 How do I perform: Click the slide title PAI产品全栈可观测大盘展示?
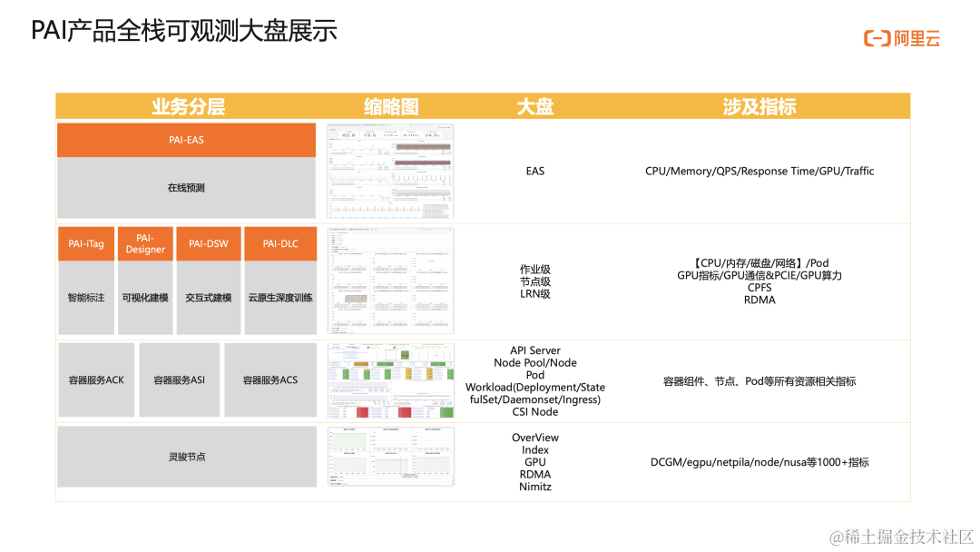tap(184, 31)
